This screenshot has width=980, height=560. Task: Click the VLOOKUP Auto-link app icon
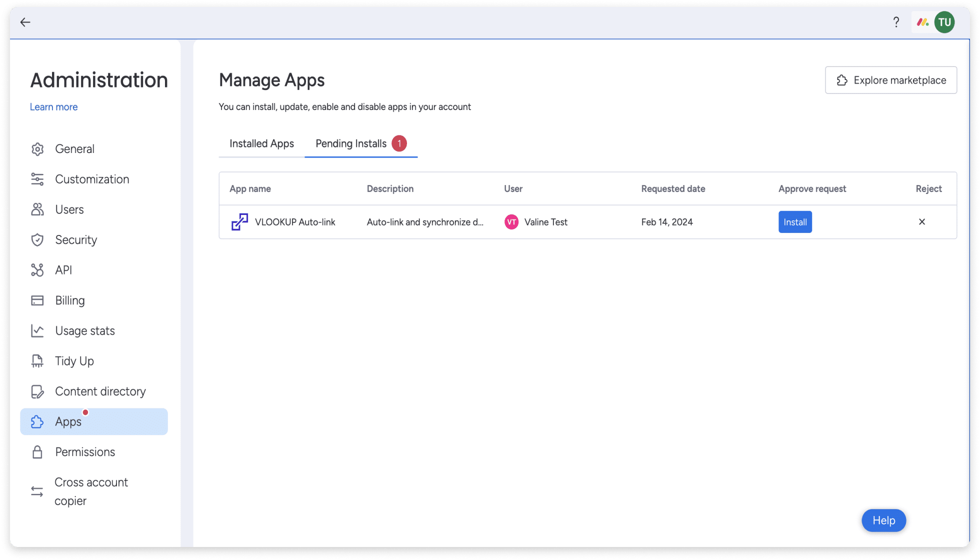[239, 222]
